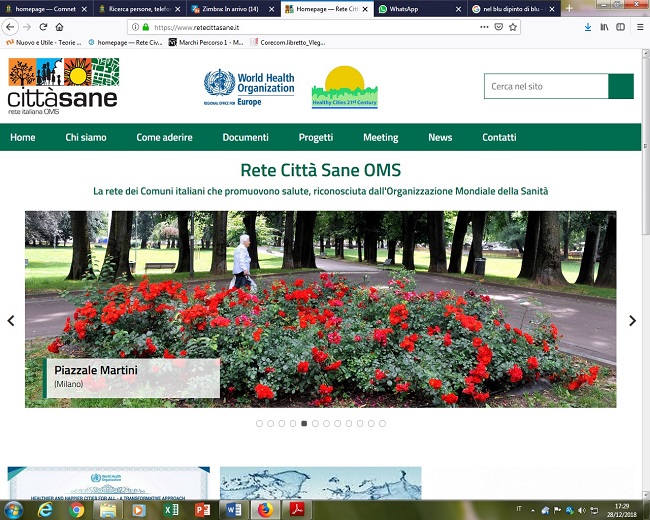Screen dimensions: 650x520
Task: Click the Città Sane logo link
Action: click(63, 86)
